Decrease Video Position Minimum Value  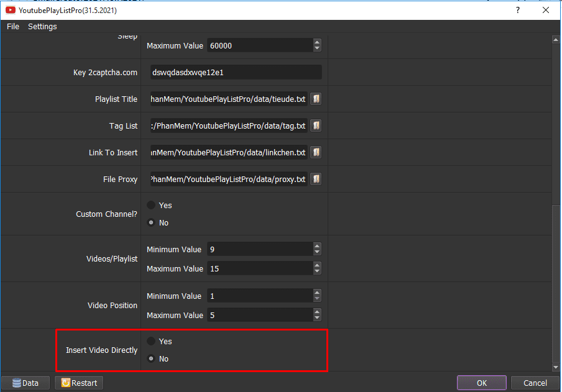click(x=317, y=299)
